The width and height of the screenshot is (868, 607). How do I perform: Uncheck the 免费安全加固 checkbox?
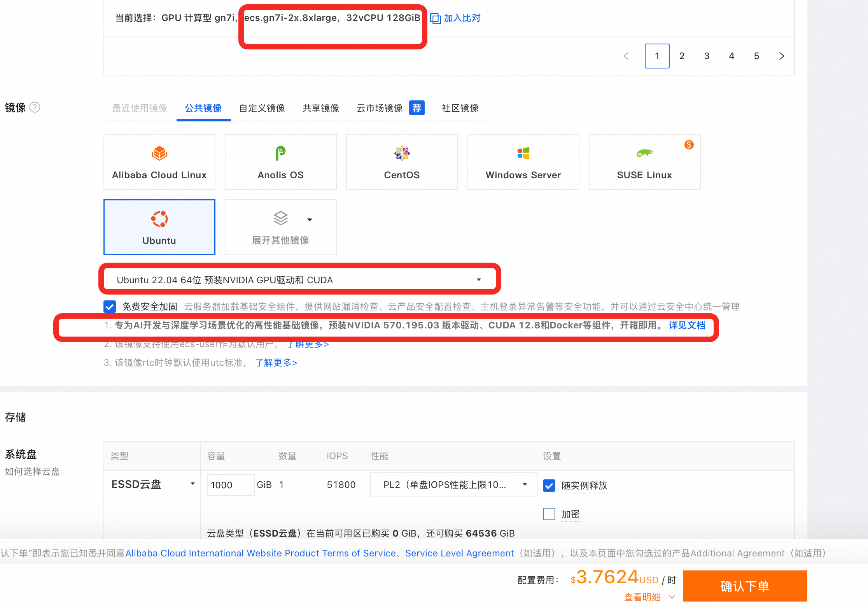pyautogui.click(x=110, y=307)
